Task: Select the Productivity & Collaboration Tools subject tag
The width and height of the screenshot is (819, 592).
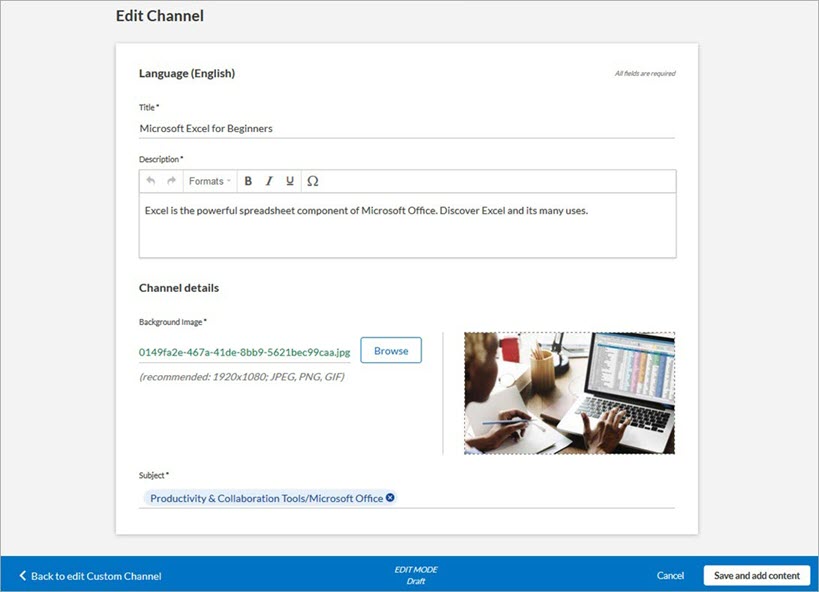Action: click(x=266, y=498)
